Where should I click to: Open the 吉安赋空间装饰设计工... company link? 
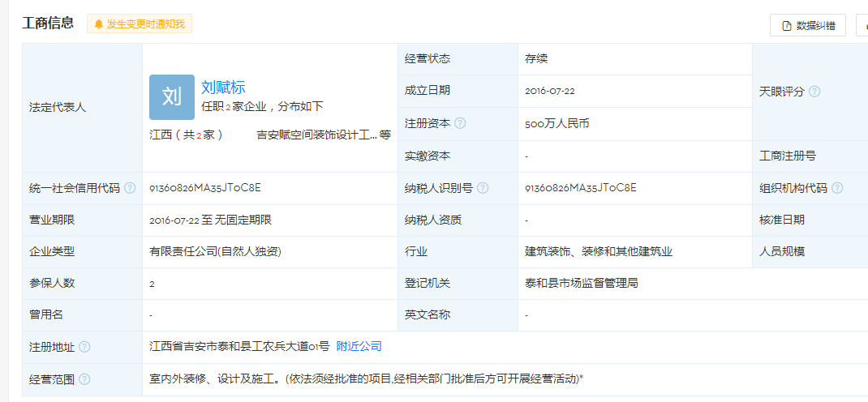316,135
